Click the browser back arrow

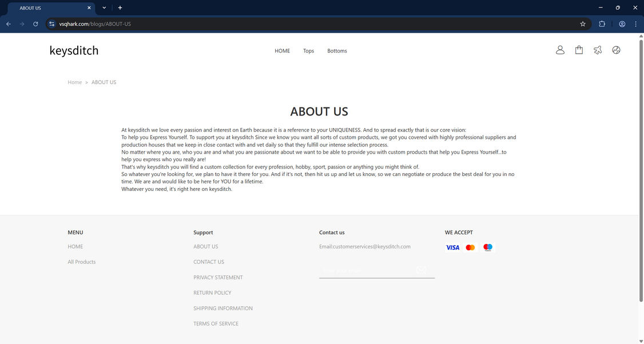coord(8,24)
